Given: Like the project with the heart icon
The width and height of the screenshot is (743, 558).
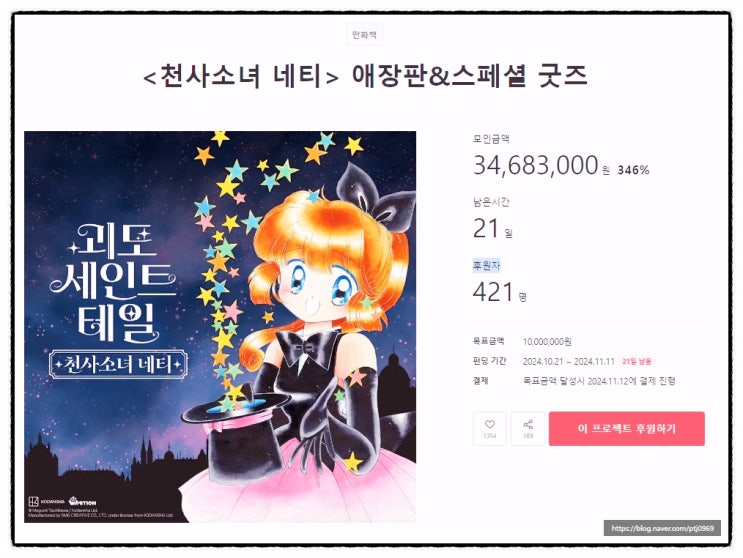Looking at the screenshot, I should pos(489,428).
